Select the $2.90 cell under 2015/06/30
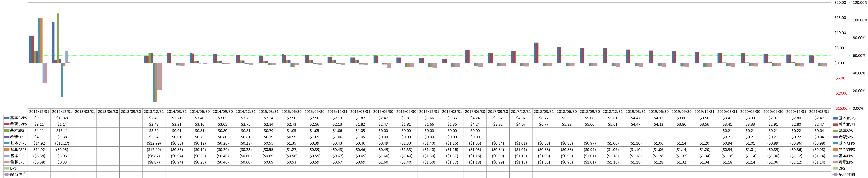 point(291,118)
